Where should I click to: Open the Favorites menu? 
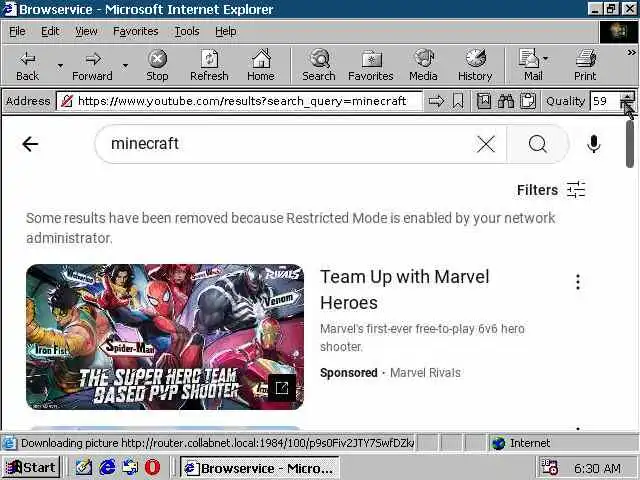[x=136, y=31]
